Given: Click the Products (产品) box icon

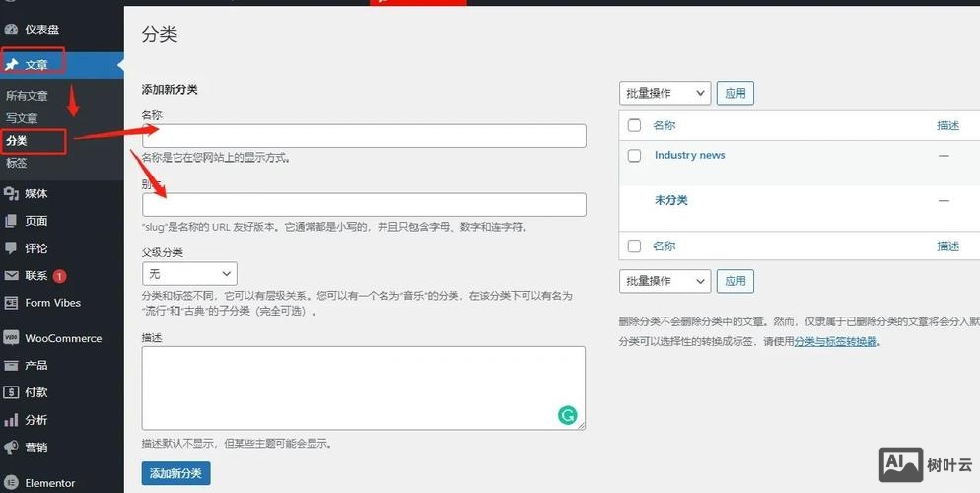Looking at the screenshot, I should 11,365.
